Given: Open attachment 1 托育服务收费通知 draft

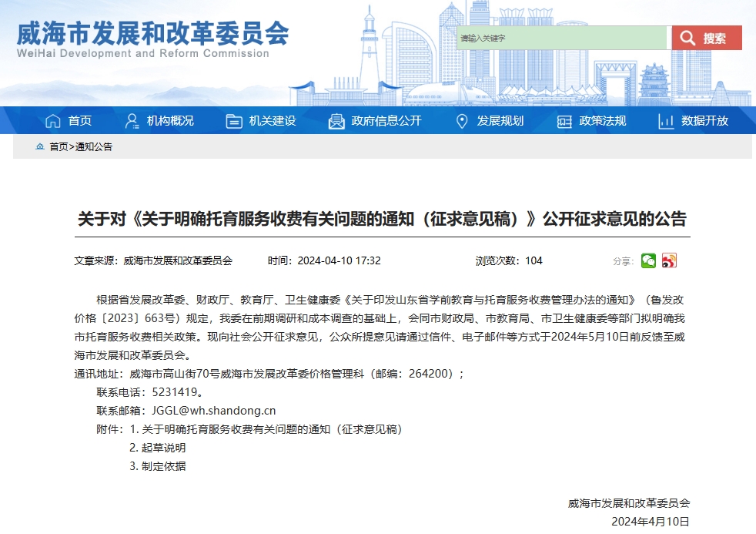Looking at the screenshot, I should (273, 428).
